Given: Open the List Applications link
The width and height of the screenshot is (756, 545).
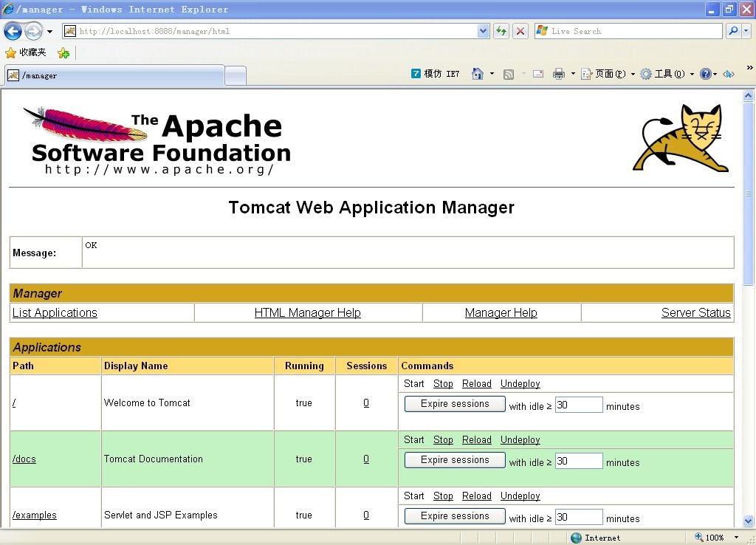Looking at the screenshot, I should point(55,312).
